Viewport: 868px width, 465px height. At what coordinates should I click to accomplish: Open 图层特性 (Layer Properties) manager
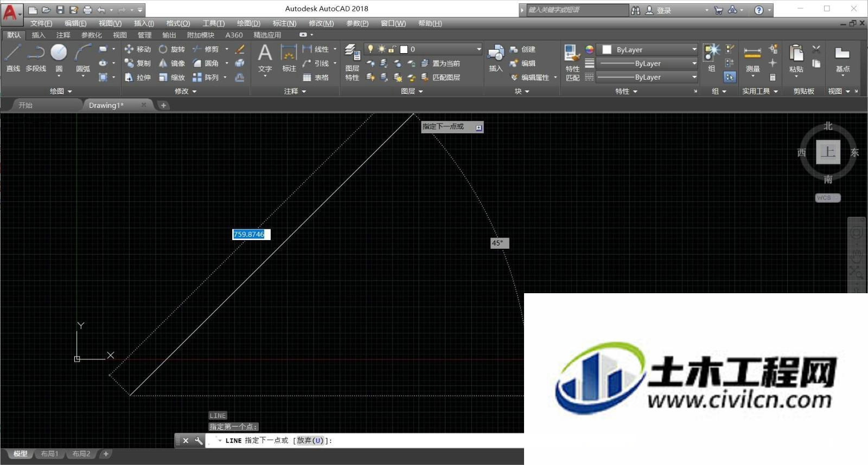[352, 62]
